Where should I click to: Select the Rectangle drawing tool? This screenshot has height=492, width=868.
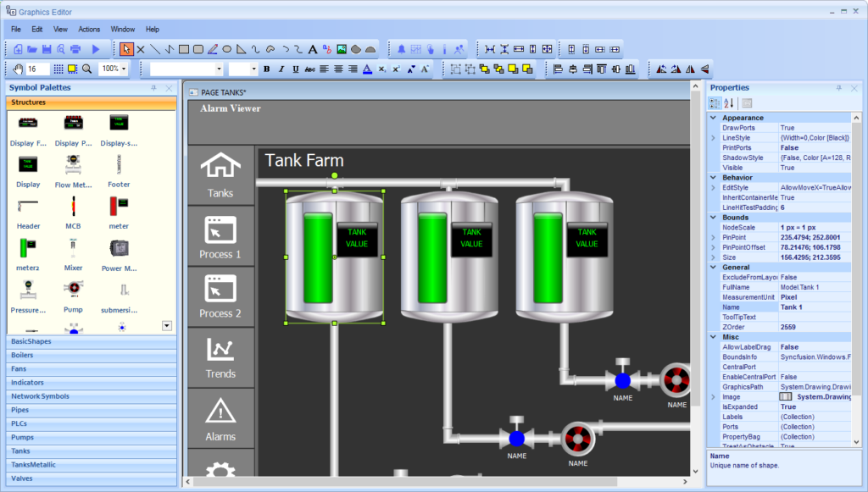pyautogui.click(x=183, y=48)
